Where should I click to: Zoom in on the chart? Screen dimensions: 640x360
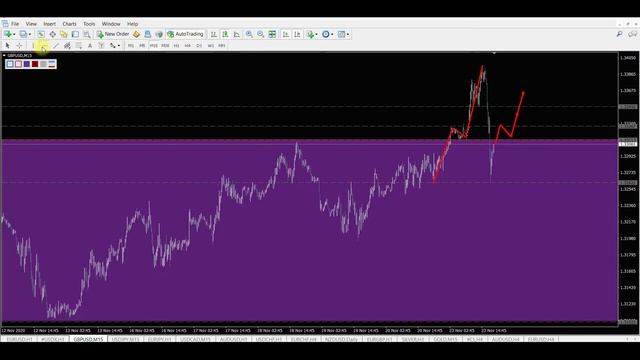tap(249, 34)
